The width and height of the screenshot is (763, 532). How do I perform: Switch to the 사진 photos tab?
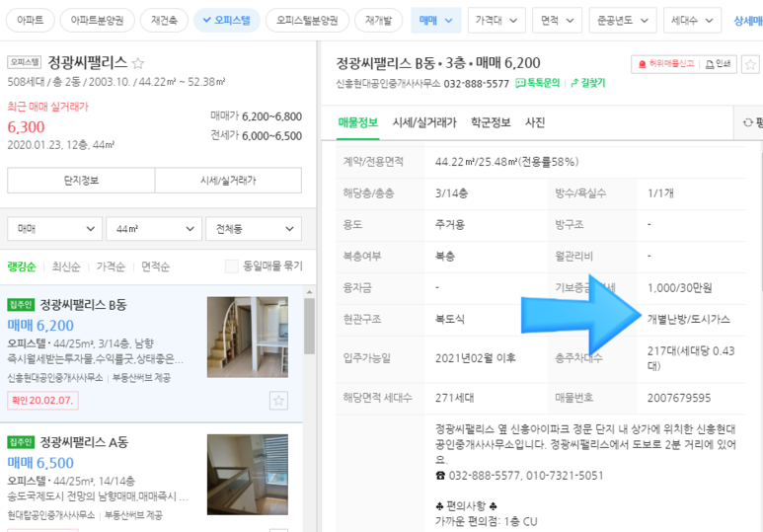click(x=535, y=122)
